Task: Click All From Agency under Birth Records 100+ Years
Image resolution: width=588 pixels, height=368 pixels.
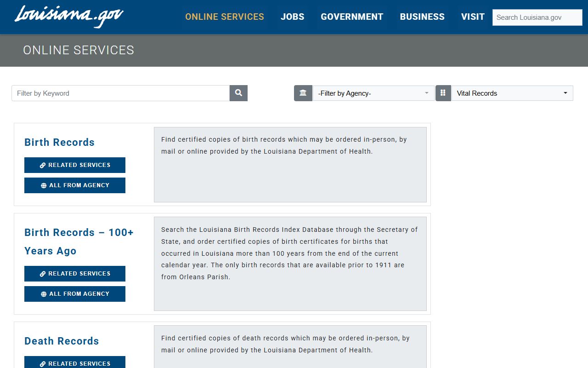Action: coord(75,294)
